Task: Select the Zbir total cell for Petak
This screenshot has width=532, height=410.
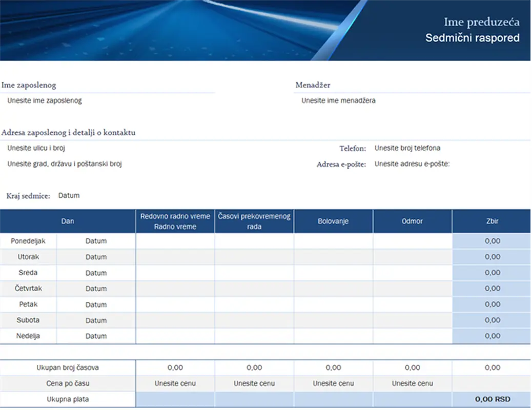Action: [492, 304]
